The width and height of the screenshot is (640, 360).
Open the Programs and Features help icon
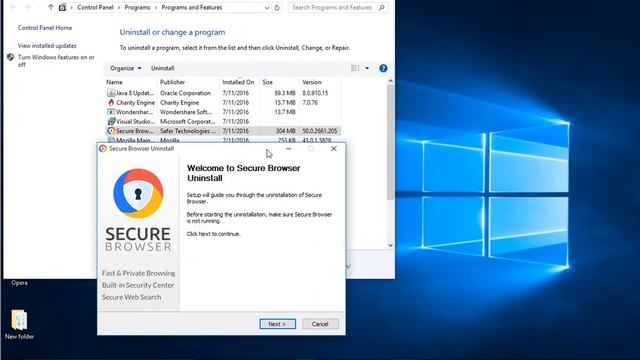click(383, 68)
